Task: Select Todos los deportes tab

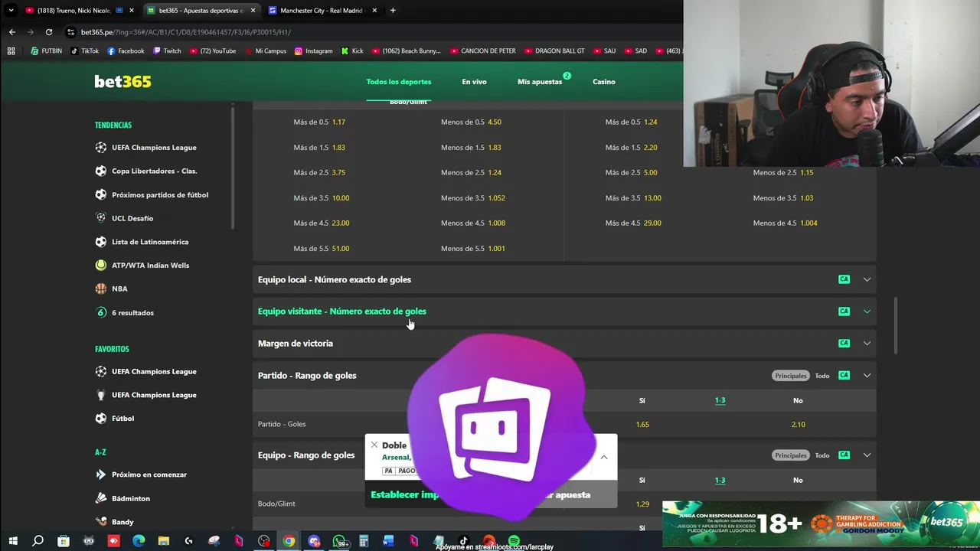Action: click(x=399, y=82)
